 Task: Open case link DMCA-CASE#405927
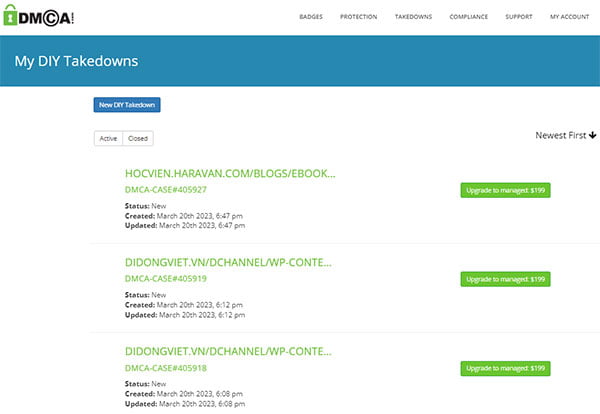(166, 190)
